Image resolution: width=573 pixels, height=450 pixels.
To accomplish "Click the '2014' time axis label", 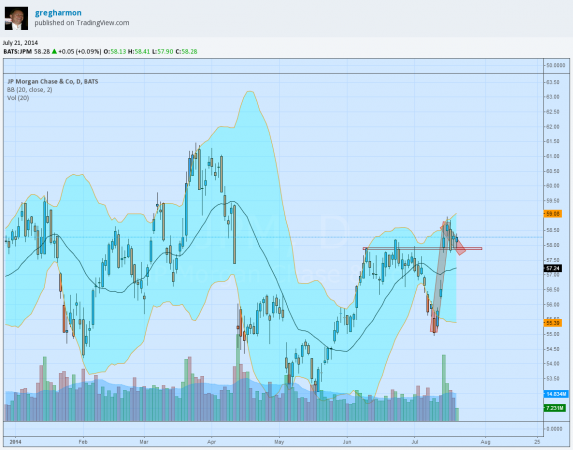I will 15,442.
